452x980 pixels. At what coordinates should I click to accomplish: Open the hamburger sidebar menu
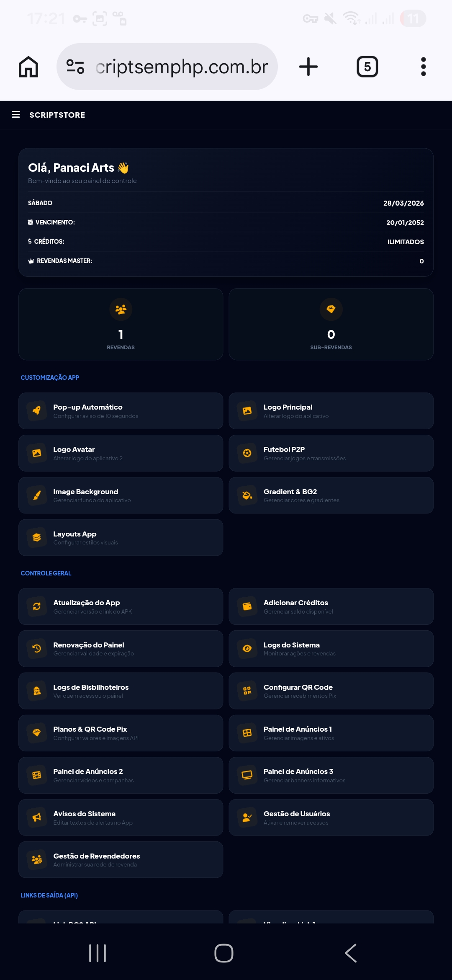(16, 115)
